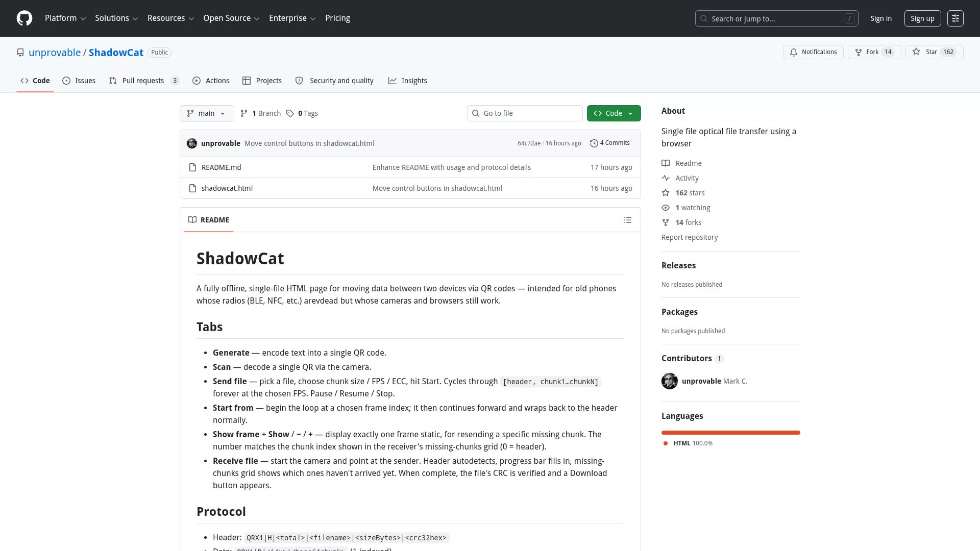Open the latest commit message link
Image resolution: width=980 pixels, height=551 pixels.
pyautogui.click(x=309, y=143)
